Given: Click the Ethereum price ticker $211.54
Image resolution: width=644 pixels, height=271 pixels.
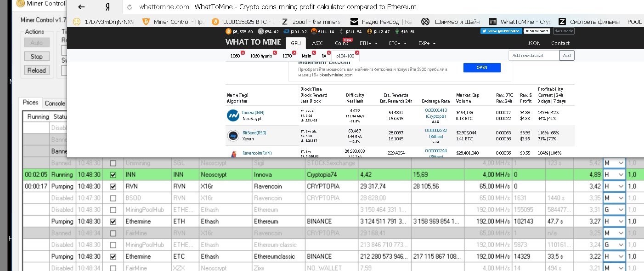Looking at the screenshot, I should tap(350, 32).
